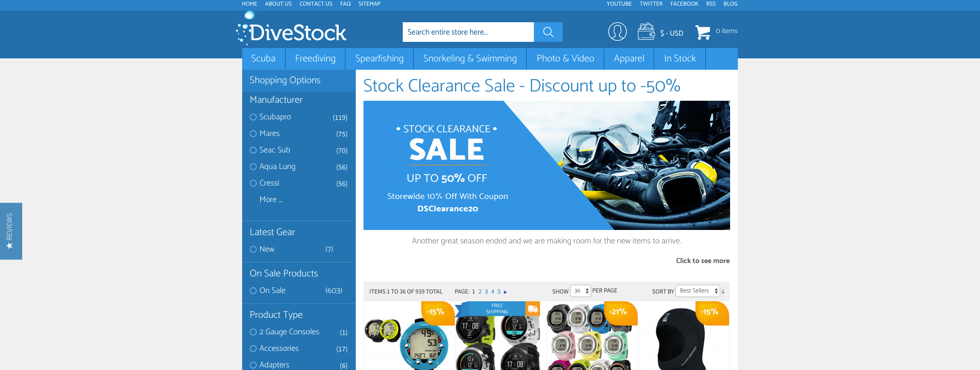Toggle sort direction arrow
The image size is (980, 370).
pyautogui.click(x=723, y=291)
